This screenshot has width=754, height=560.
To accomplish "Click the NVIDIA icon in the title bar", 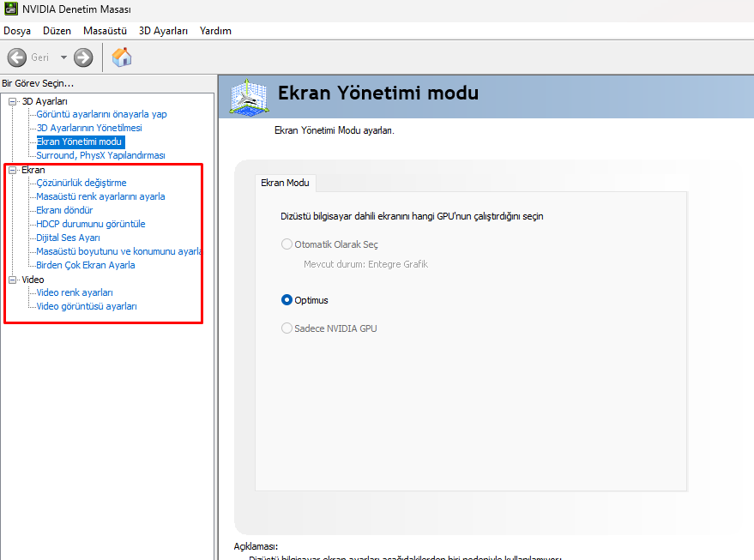I will pos(10,9).
